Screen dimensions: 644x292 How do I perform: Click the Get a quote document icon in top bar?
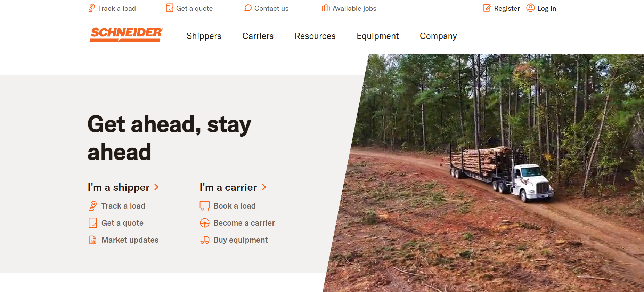click(170, 8)
